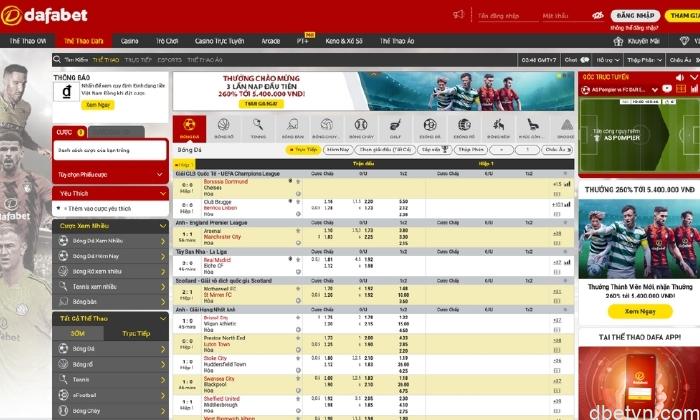The height and width of the screenshot is (420, 700).
Task: Click the Dafabet logo
Action: pos(44,16)
